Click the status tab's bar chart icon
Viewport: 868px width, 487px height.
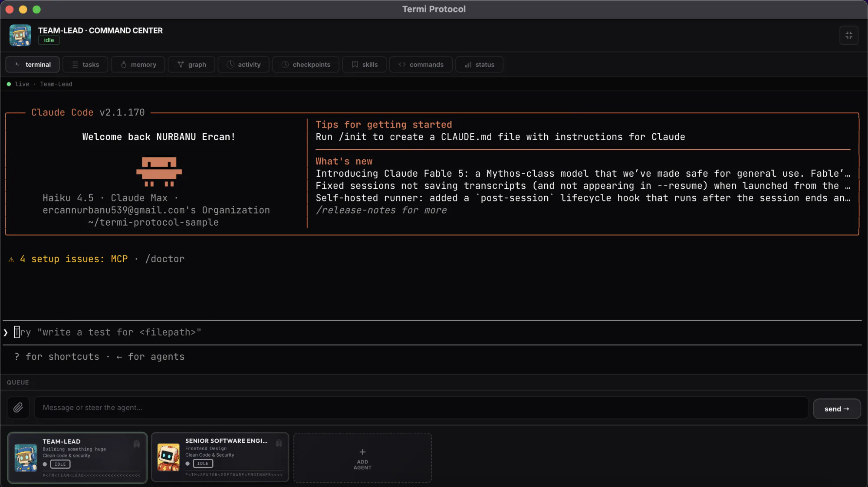pyautogui.click(x=468, y=65)
